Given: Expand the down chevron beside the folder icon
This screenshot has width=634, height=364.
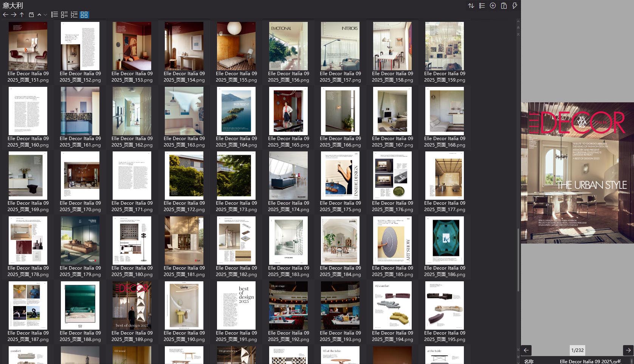Looking at the screenshot, I should [45, 15].
